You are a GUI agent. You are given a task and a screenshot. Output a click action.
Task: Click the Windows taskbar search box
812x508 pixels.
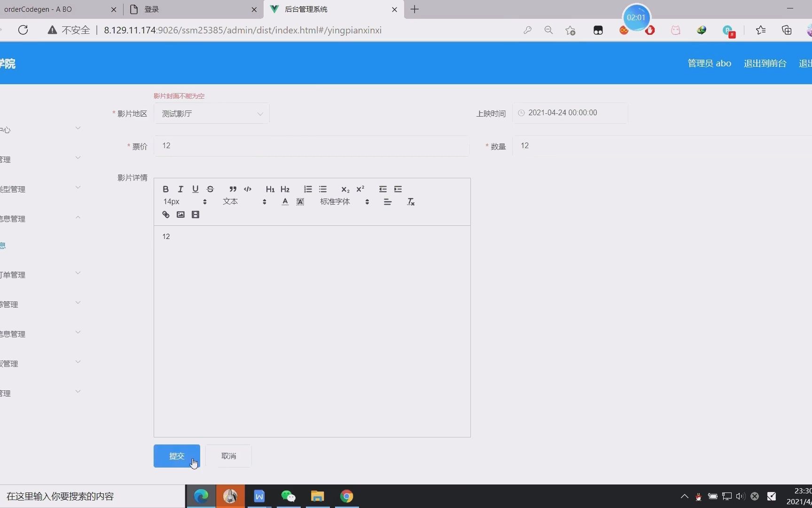(x=93, y=496)
